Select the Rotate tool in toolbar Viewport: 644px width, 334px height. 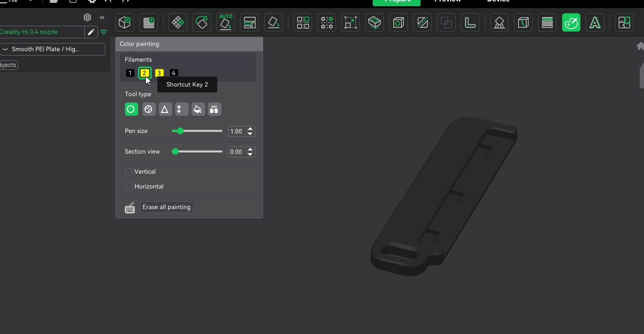(x=202, y=22)
